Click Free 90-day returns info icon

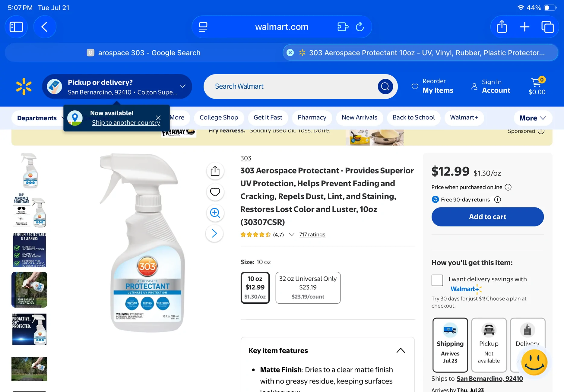pyautogui.click(x=498, y=200)
